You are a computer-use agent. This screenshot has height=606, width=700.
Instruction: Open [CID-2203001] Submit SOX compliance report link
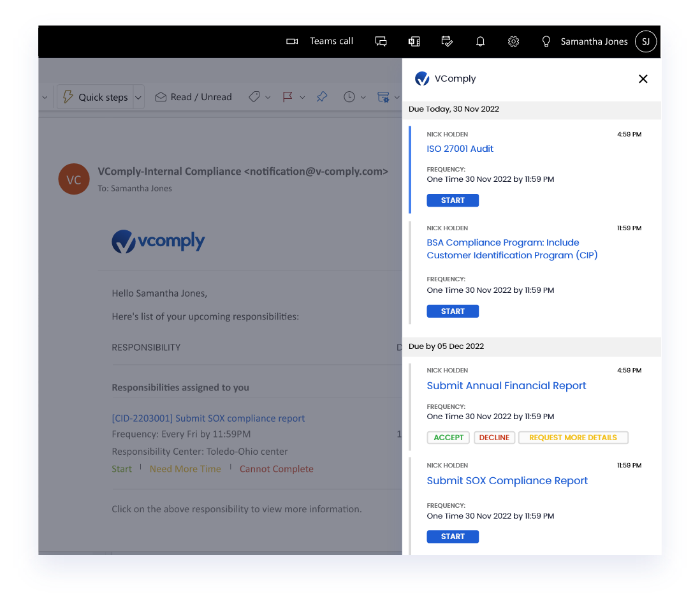[208, 418]
